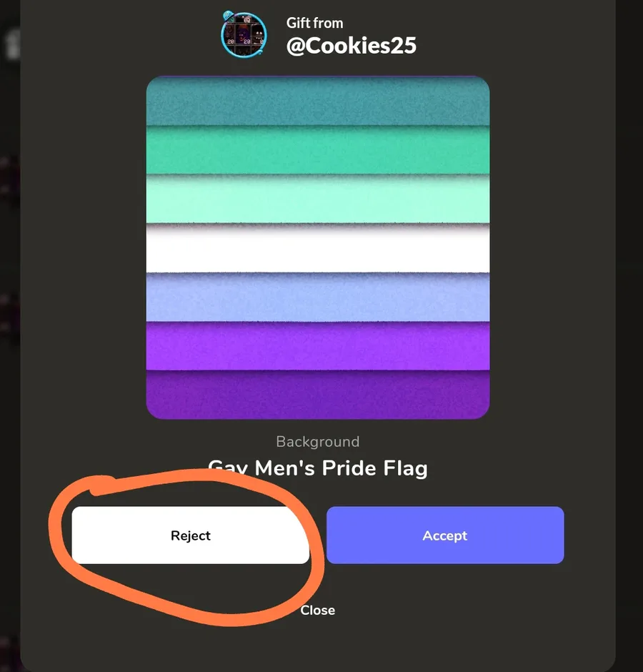Click the blurred white item behind the dialog

[x=12, y=45]
